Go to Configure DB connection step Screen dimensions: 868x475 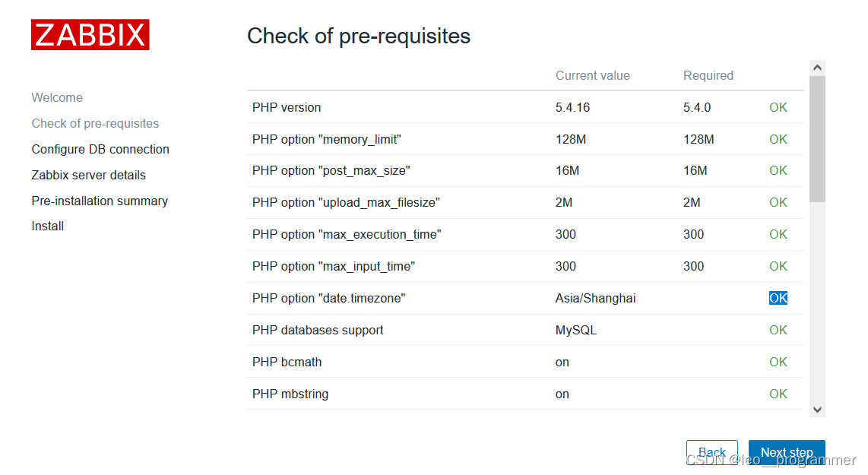pyautogui.click(x=100, y=149)
